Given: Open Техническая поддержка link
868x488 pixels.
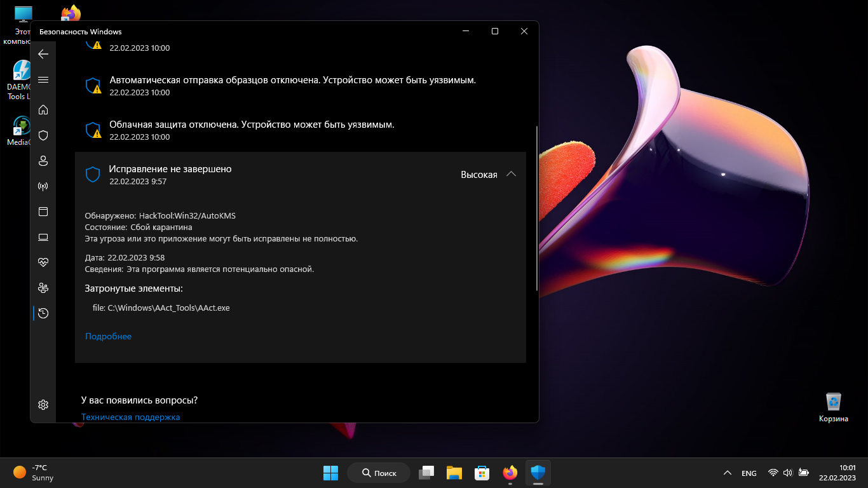Looking at the screenshot, I should (131, 417).
